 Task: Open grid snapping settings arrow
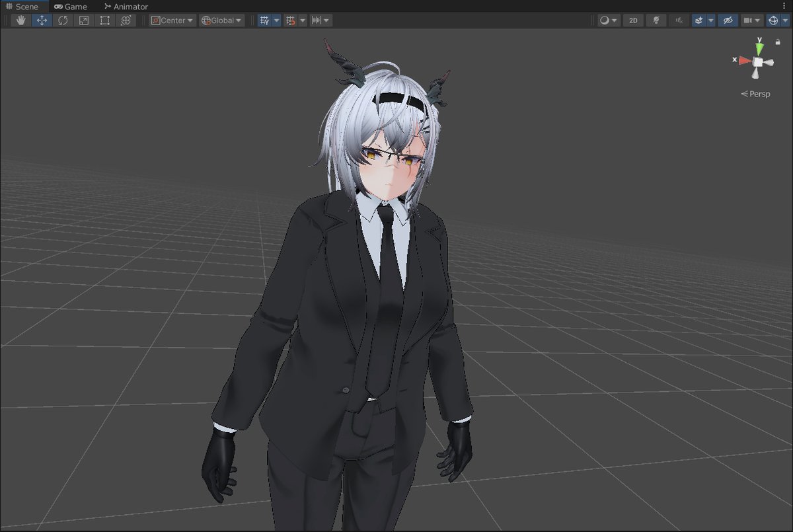click(x=302, y=20)
